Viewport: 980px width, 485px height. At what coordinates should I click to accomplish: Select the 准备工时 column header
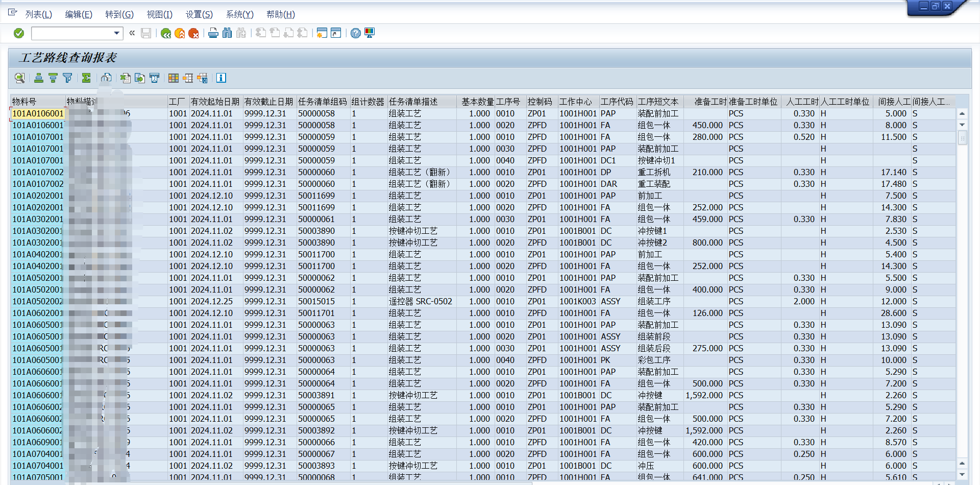[705, 102]
